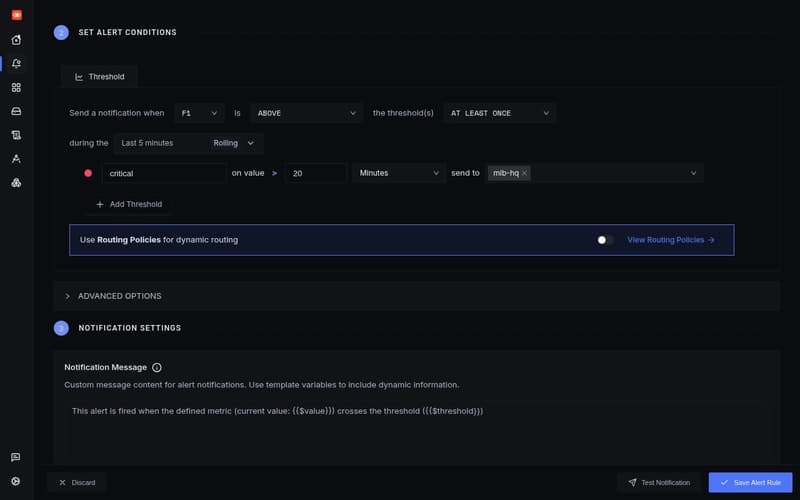Viewport: 800px width, 500px height.
Task: Discard the alert rule
Action: tap(77, 482)
